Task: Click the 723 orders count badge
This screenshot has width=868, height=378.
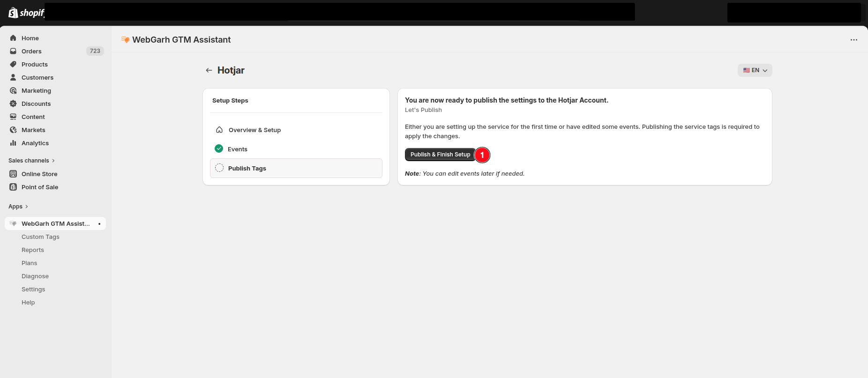Action: tap(95, 51)
